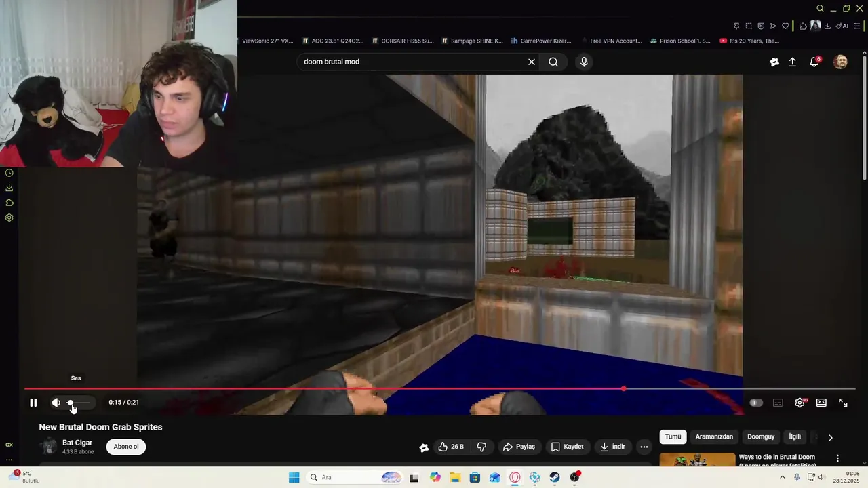Share the video via Paylaş

(519, 447)
